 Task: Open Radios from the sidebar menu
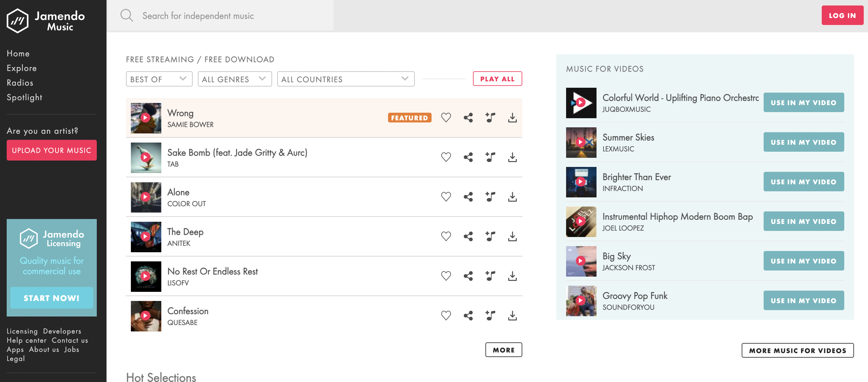pyautogui.click(x=20, y=83)
